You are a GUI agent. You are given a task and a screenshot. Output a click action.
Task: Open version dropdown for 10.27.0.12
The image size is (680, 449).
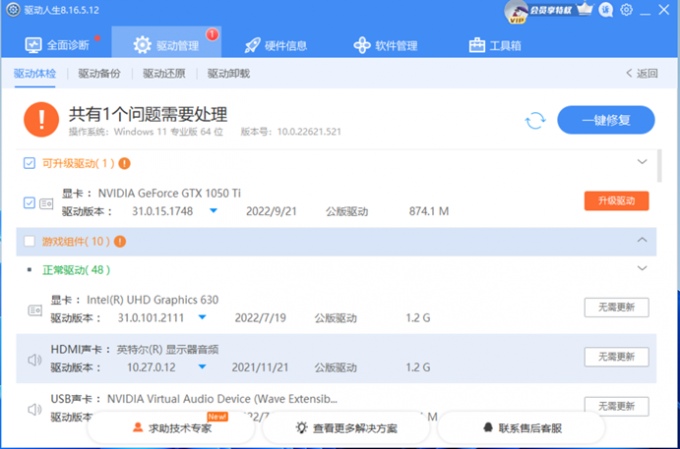(x=202, y=367)
